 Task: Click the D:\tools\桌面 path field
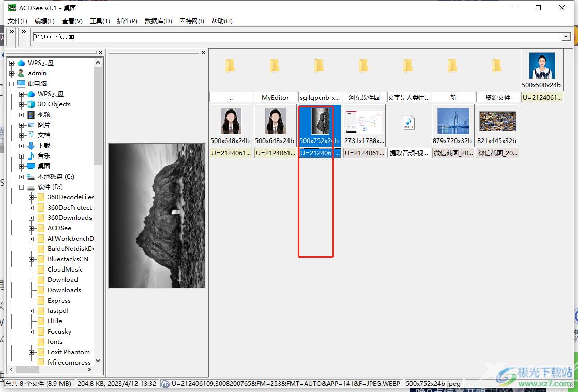click(297, 37)
